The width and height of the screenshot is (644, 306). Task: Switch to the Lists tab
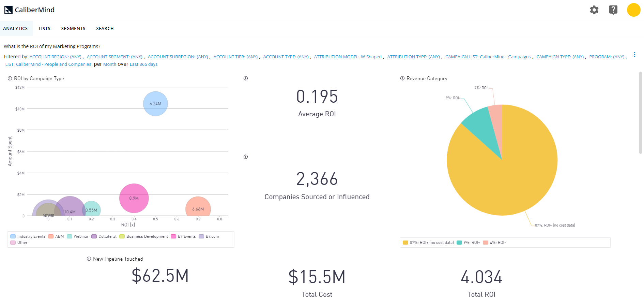44,29
